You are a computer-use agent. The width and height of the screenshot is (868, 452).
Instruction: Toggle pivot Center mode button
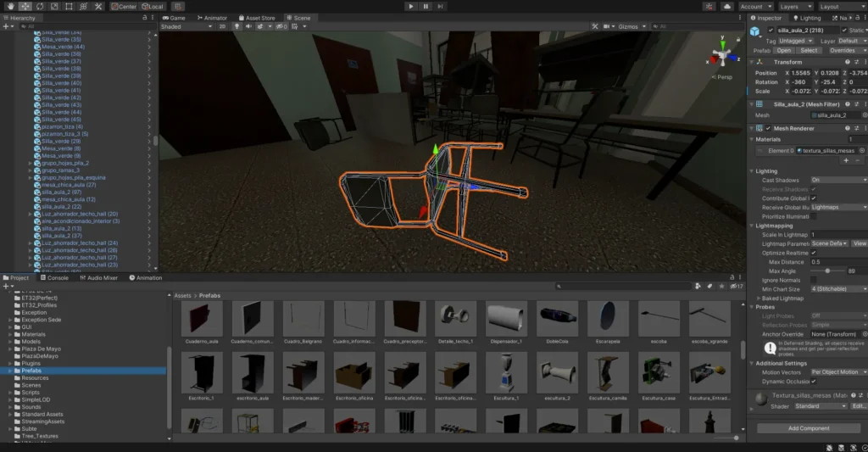tap(124, 6)
